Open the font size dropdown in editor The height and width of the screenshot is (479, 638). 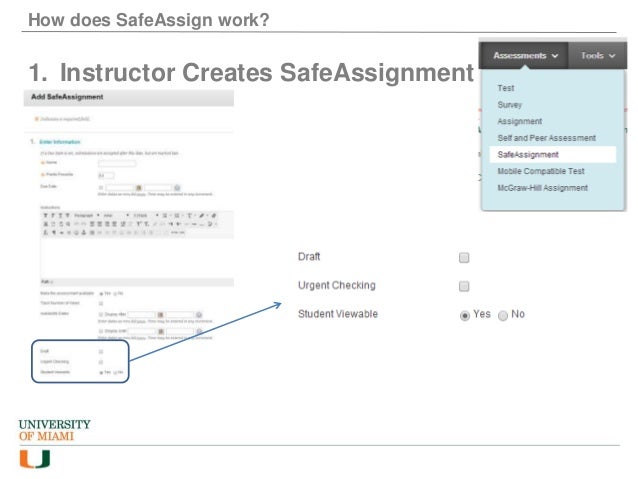[x=146, y=215]
